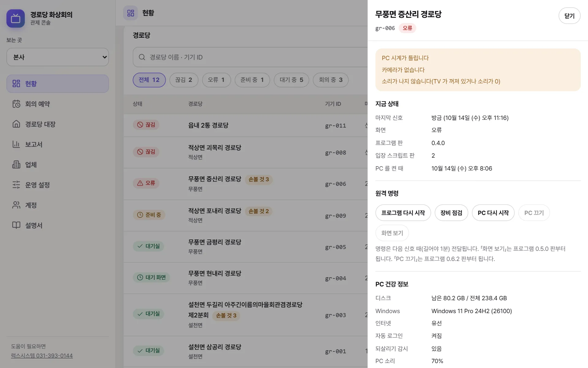Open the 회의 예약 menu item

coord(58,104)
